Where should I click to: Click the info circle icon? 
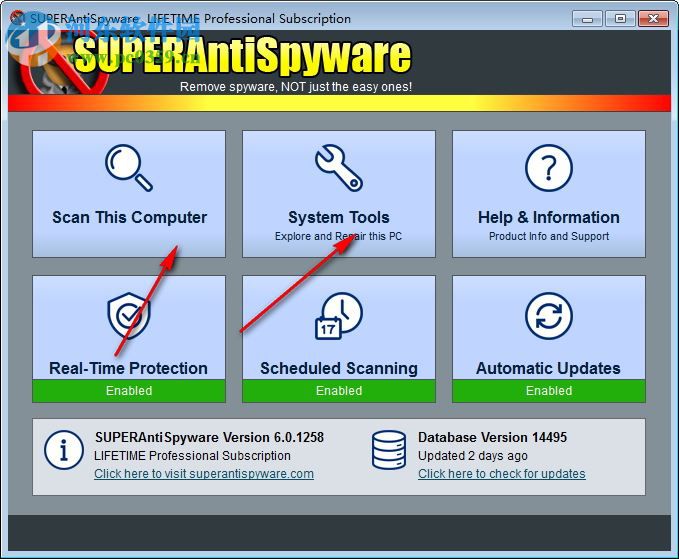(64, 450)
